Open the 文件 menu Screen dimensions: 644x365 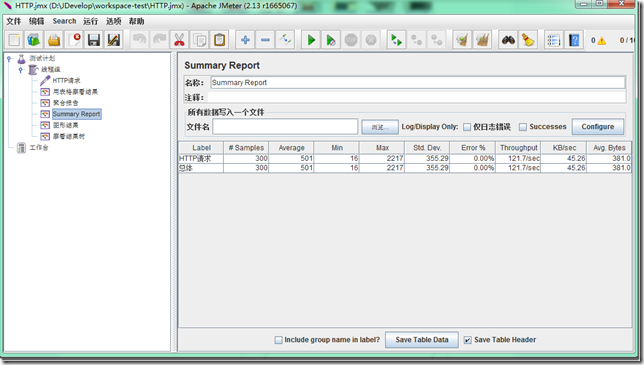coord(14,21)
